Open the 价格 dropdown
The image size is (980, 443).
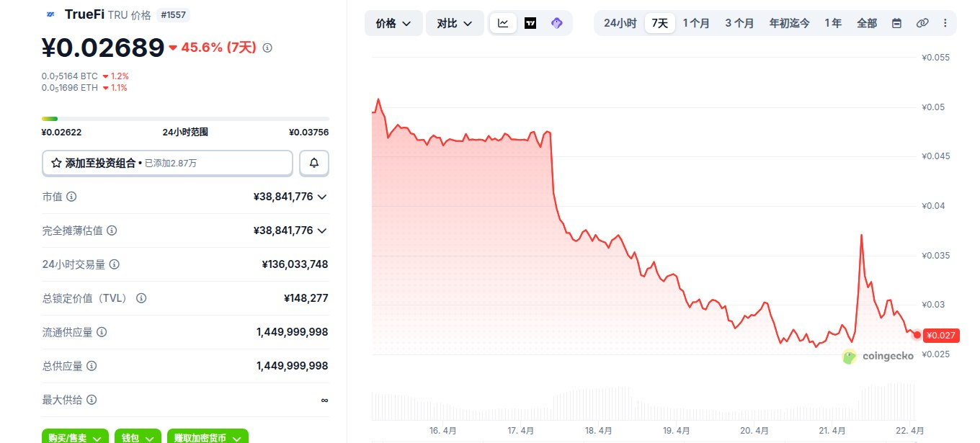[x=393, y=23]
